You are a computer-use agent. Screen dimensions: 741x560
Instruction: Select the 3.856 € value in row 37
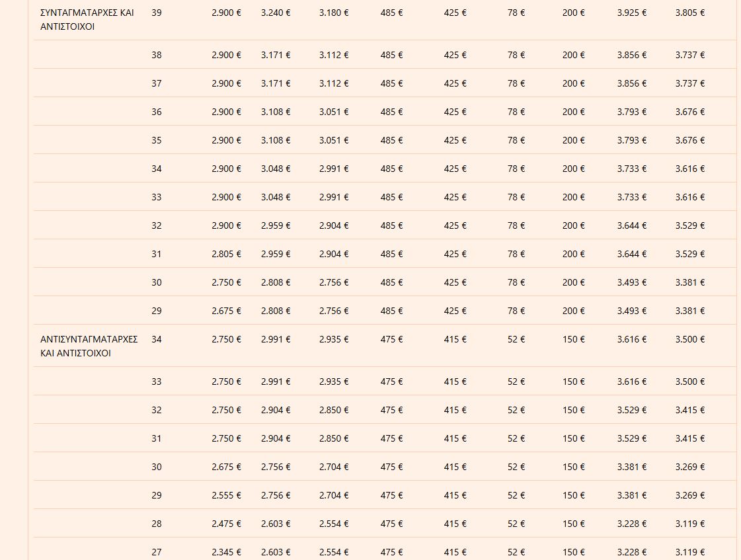631,83
